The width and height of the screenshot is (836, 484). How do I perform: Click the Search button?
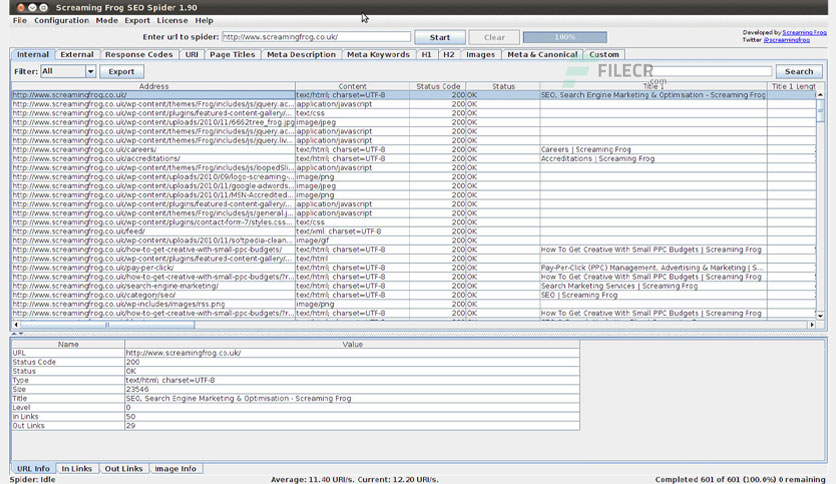tap(799, 71)
